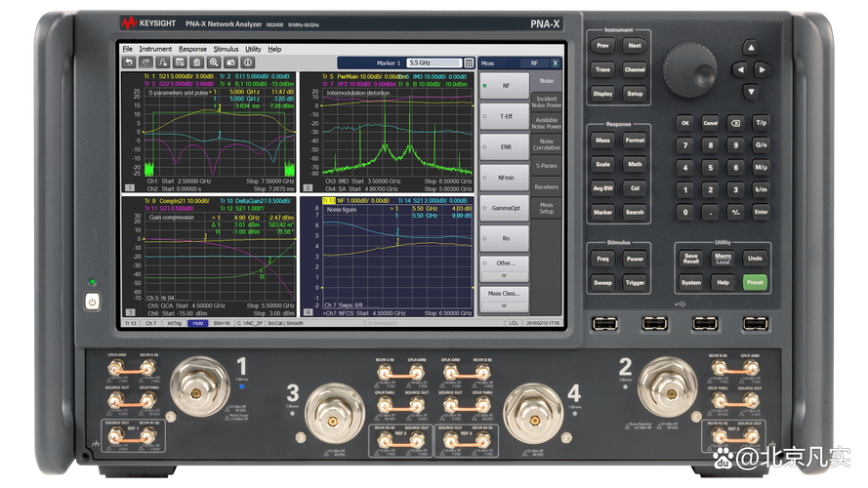Open the Help menu in menu bar
Viewport: 868px width, 488px height.
(274, 49)
